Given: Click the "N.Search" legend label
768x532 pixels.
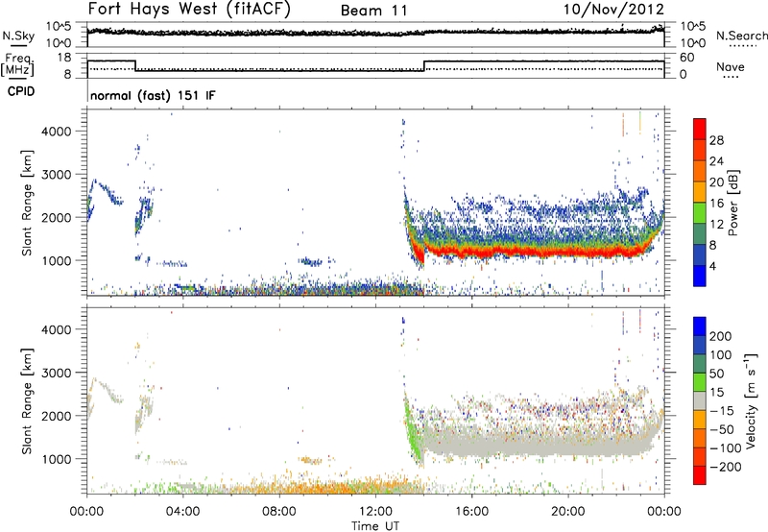Looking at the screenshot, I should tap(741, 36).
